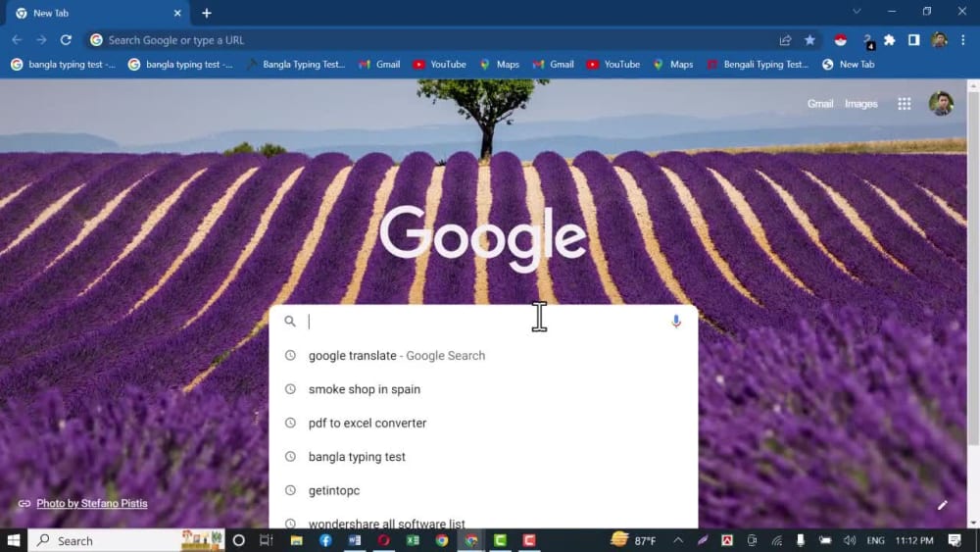Viewport: 980px width, 552px height.
Task: Open Google account avatar on page
Action: (x=941, y=104)
